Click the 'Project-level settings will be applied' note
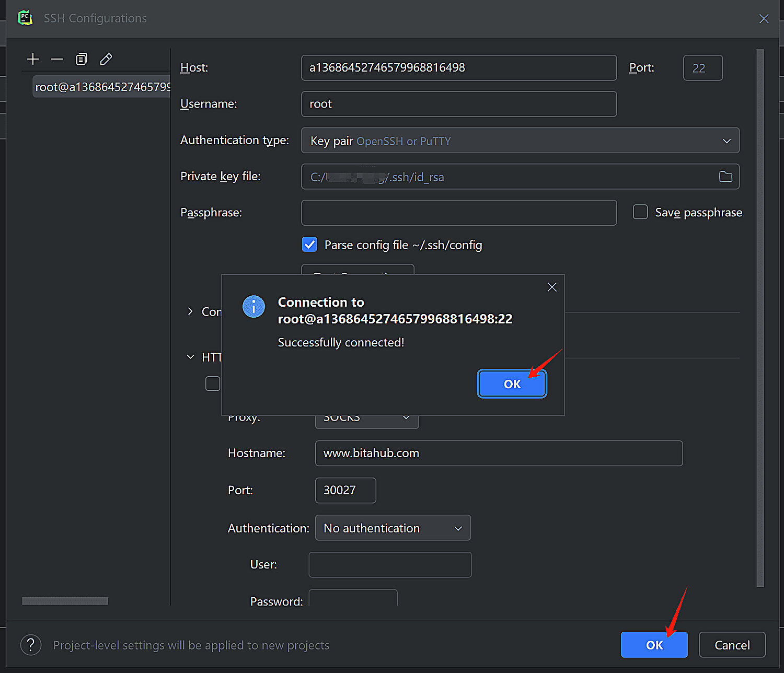Image resolution: width=784 pixels, height=673 pixels. (x=191, y=645)
